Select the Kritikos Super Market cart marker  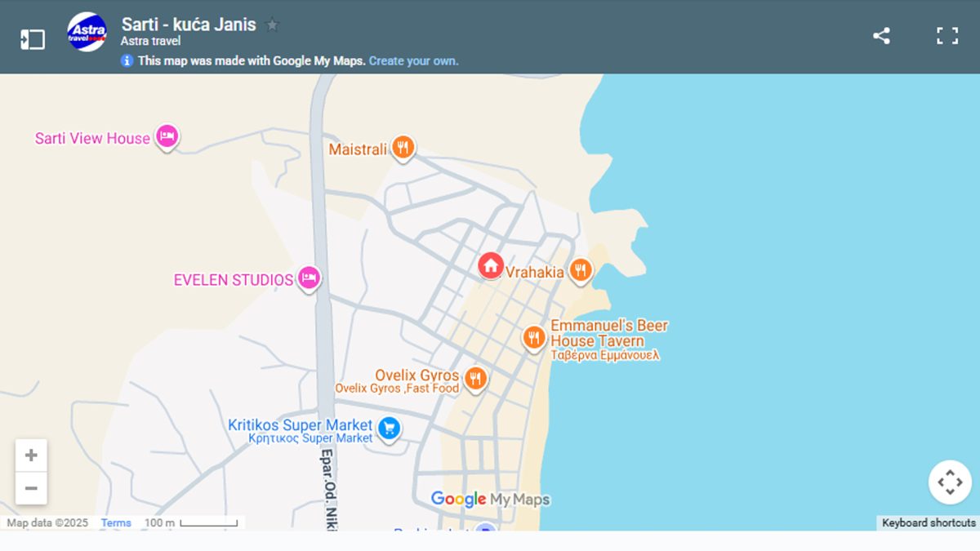pyautogui.click(x=390, y=427)
